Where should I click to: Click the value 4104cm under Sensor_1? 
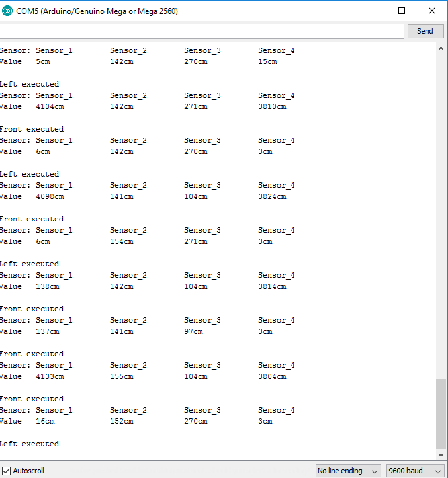(50, 106)
